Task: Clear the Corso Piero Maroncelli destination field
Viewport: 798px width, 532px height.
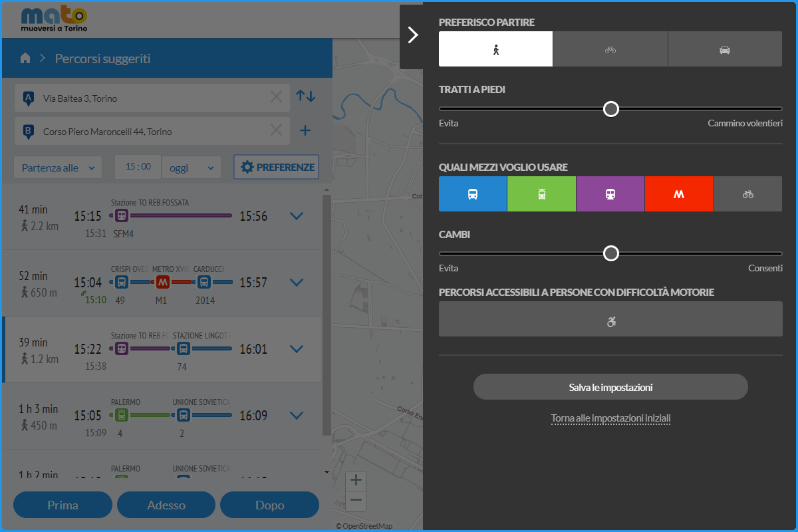Action: pyautogui.click(x=276, y=131)
